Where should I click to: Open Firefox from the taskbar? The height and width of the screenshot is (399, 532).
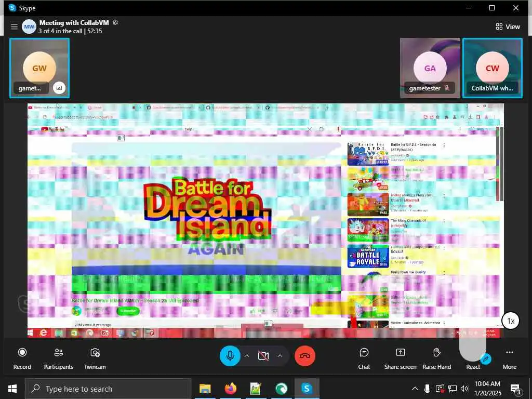230,389
